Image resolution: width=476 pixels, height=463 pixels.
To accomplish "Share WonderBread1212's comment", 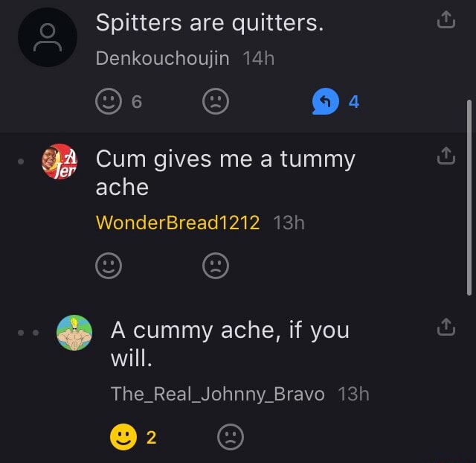I will (445, 156).
